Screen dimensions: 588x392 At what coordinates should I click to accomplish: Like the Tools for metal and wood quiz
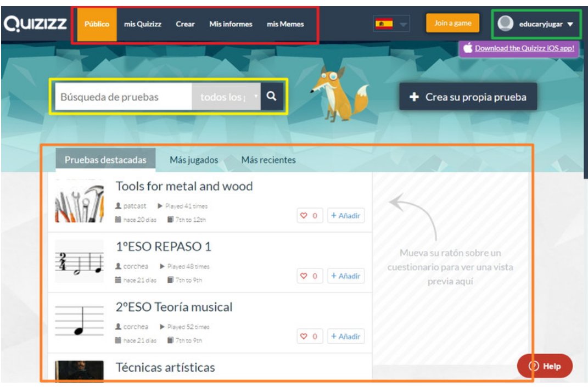click(310, 216)
